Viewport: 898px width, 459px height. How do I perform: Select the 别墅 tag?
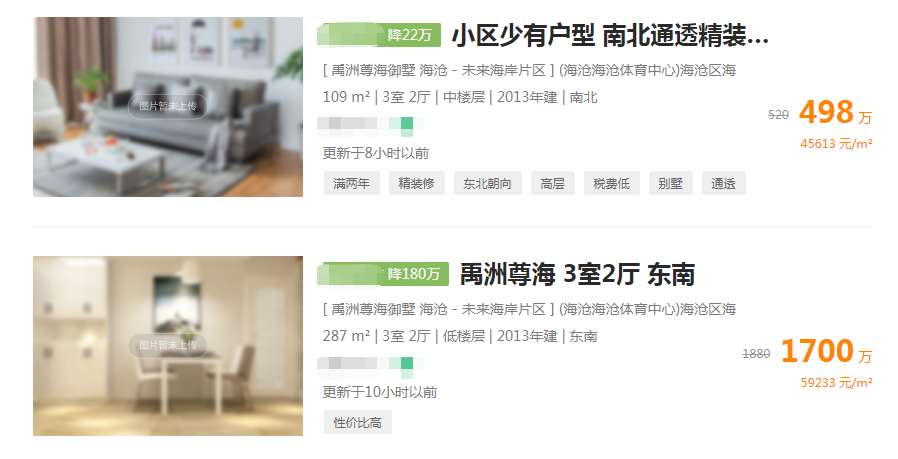click(671, 183)
